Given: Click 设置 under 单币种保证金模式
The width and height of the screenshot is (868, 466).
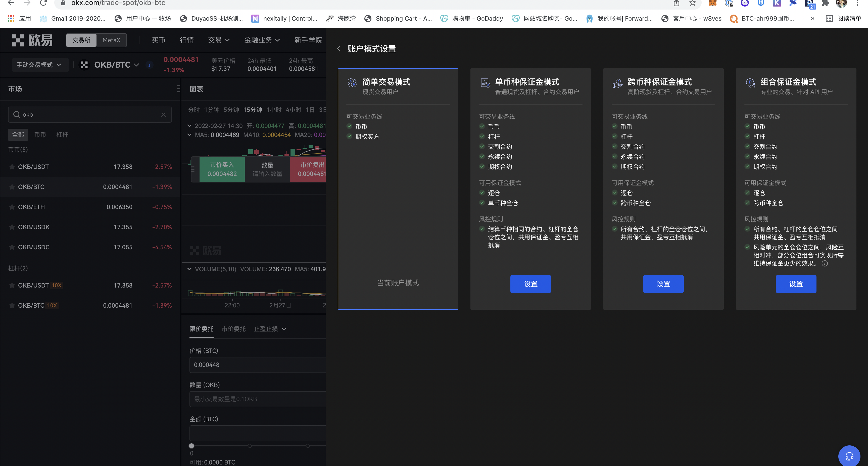Looking at the screenshot, I should pyautogui.click(x=530, y=284).
